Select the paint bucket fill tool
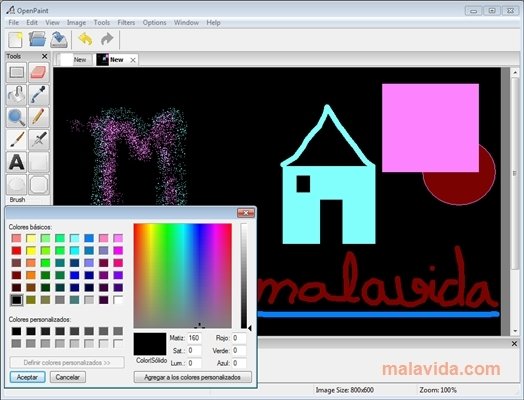The image size is (524, 400). point(16,95)
